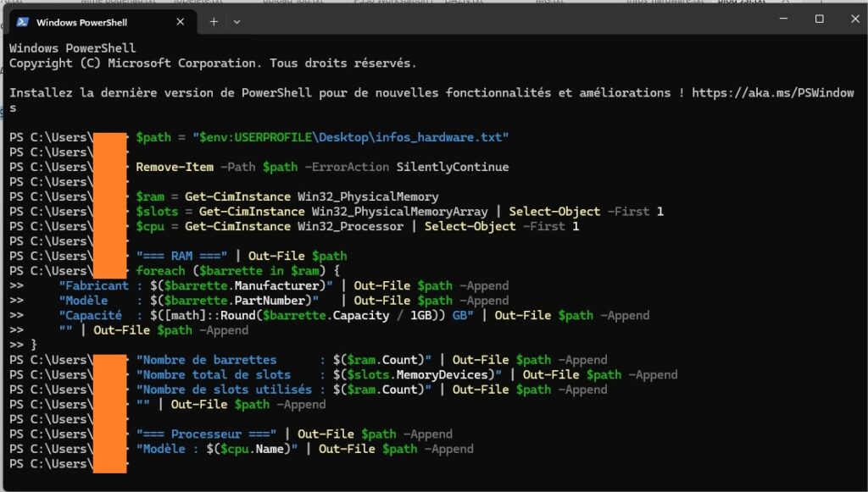Close the Windows PowerShell tab

pos(180,22)
